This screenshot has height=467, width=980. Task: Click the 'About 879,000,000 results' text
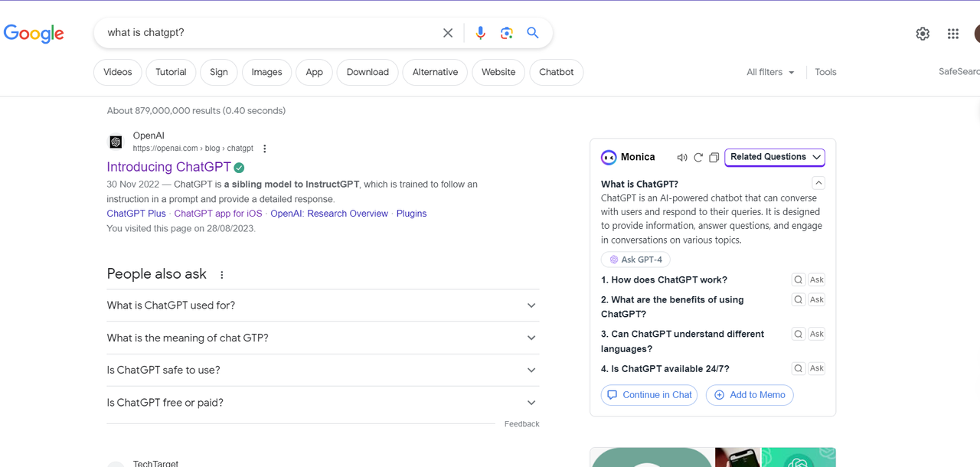tap(196, 111)
